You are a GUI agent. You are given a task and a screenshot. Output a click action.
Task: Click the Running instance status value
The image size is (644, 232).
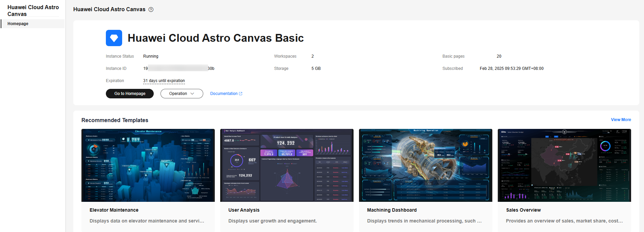tap(151, 56)
